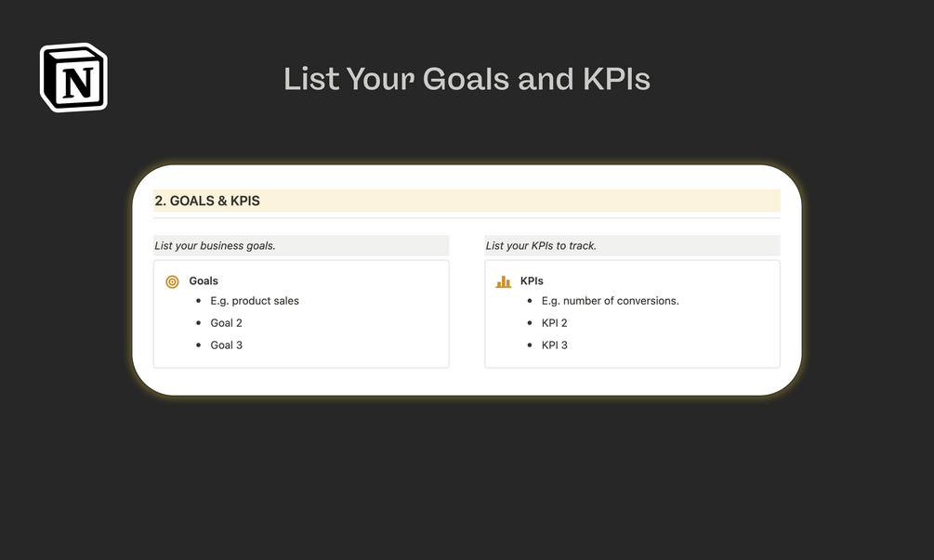Click the List your KPIs to track text

[x=541, y=246]
